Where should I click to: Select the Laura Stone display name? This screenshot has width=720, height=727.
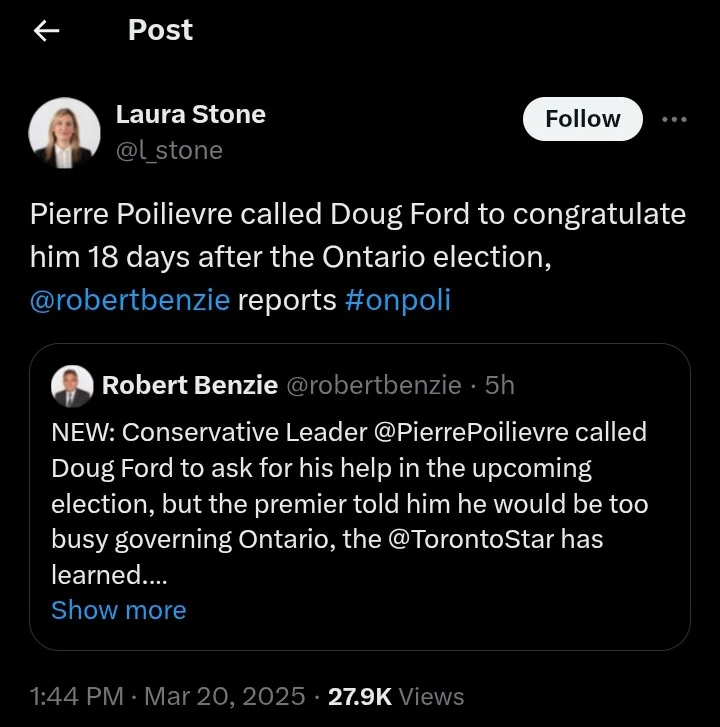[190, 114]
